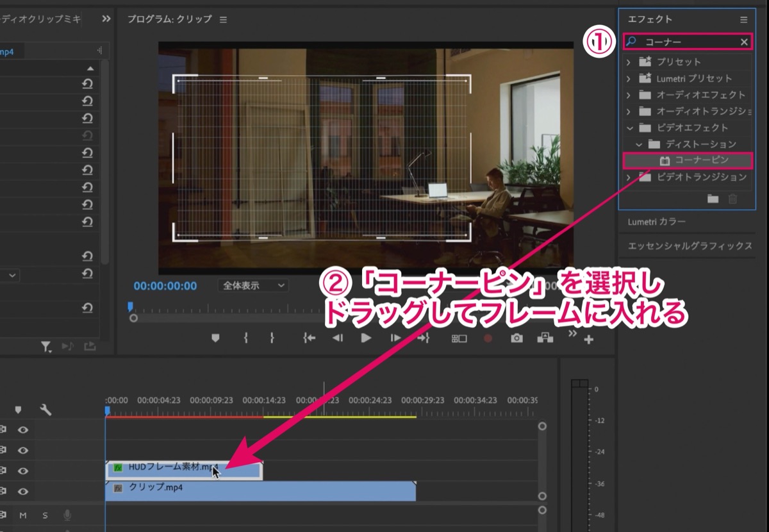This screenshot has width=769, height=532.
Task: Open the 全体表示 zoom dropdown
Action: pyautogui.click(x=253, y=286)
